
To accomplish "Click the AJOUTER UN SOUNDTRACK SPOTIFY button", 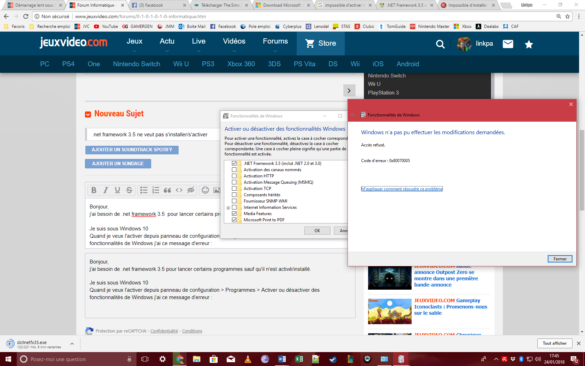I will point(132,150).
